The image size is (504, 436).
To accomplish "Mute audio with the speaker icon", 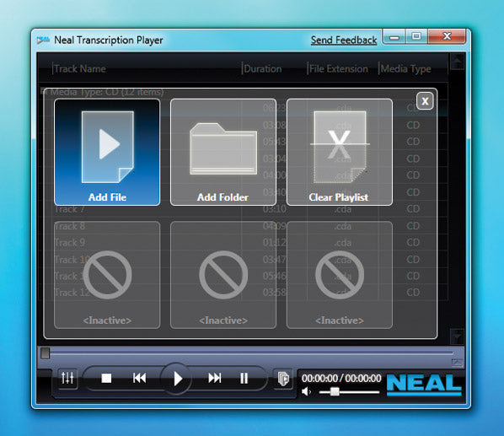I will tap(307, 391).
